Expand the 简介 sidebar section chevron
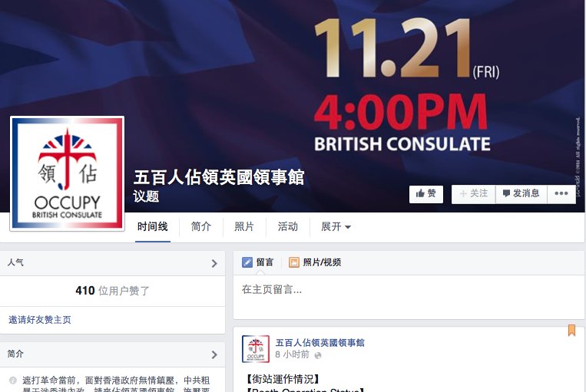This screenshot has width=586, height=392. tap(214, 354)
